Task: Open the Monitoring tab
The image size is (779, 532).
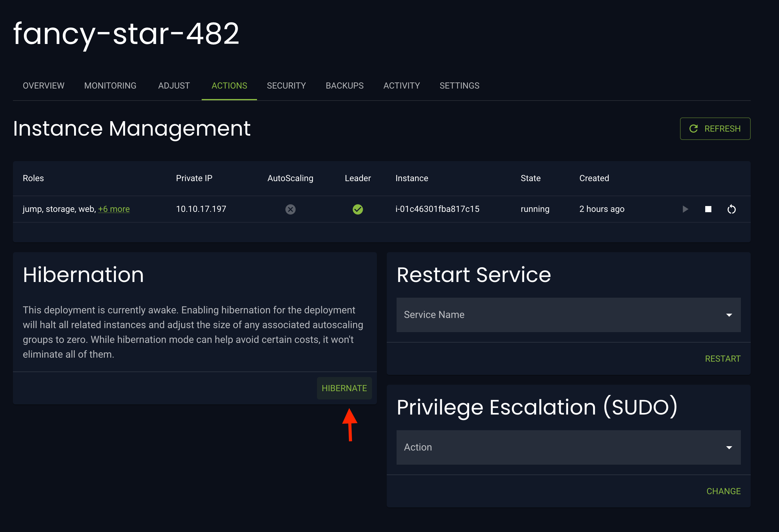Action: (x=110, y=86)
